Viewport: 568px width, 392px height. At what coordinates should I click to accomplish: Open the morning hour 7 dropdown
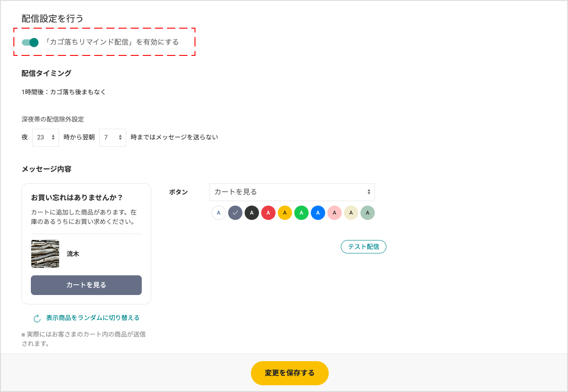click(113, 138)
